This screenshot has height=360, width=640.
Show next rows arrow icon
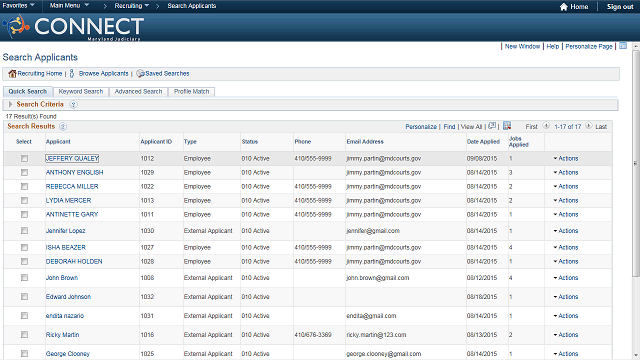click(x=589, y=126)
